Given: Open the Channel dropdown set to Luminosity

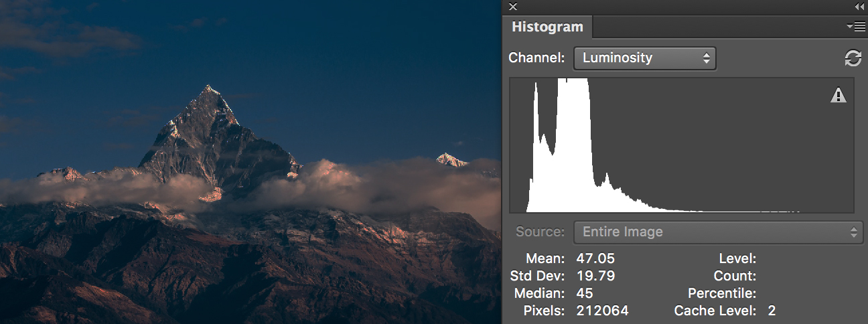Looking at the screenshot, I should [x=645, y=58].
